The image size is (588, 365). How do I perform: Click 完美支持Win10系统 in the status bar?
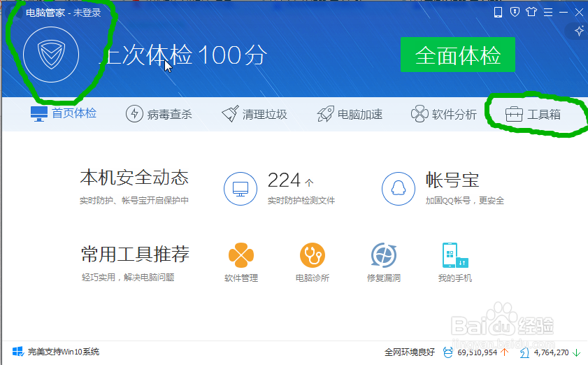(64, 352)
